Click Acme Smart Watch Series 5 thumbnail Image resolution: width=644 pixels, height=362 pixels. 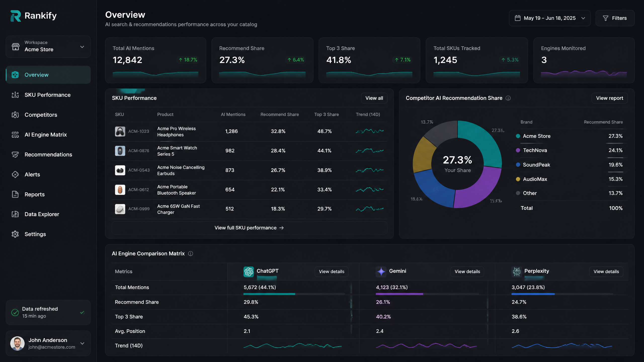[120, 151]
